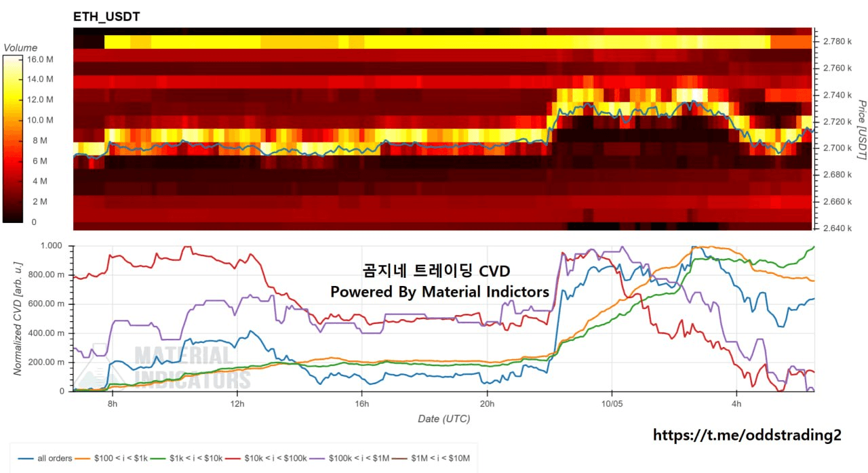Click the "4h" time axis tick
The height and width of the screenshot is (473, 868).
[x=736, y=405]
